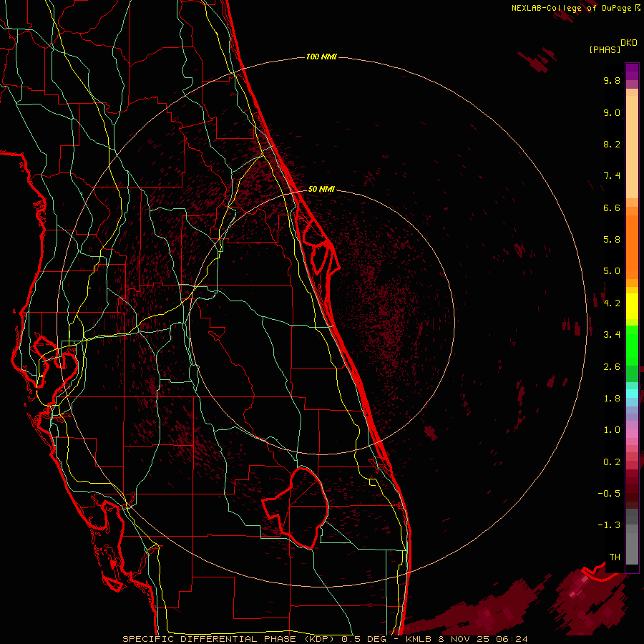Click the pink band of the color bar
Screen dimensions: 644x644
pyautogui.click(x=632, y=434)
